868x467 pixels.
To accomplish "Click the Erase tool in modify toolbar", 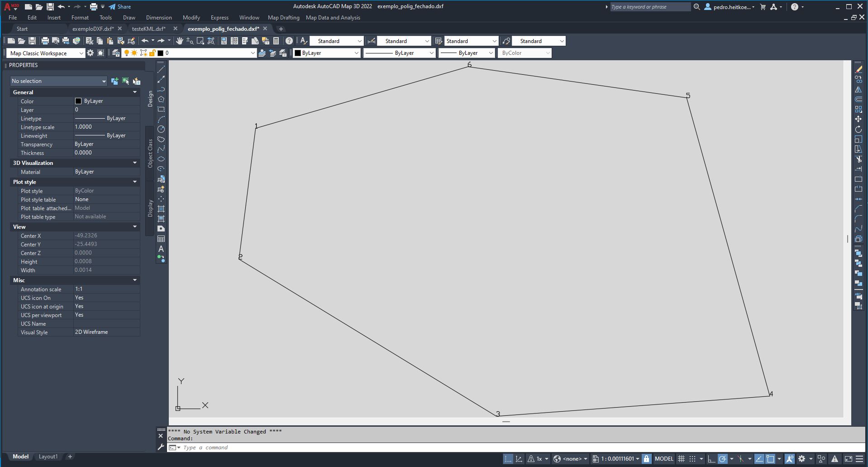I will (x=858, y=69).
